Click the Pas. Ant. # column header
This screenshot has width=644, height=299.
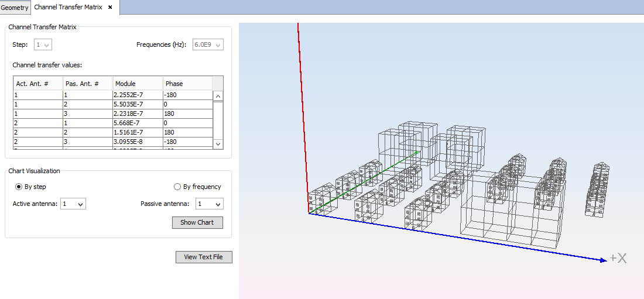click(88, 84)
